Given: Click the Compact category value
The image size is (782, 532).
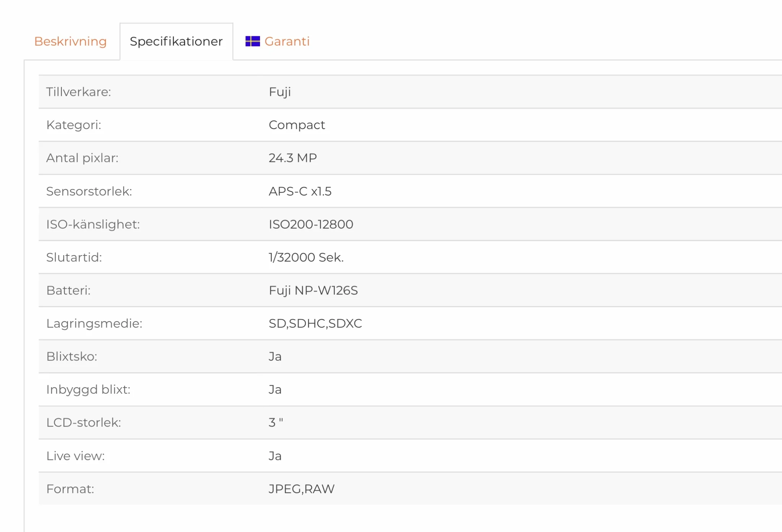Looking at the screenshot, I should pyautogui.click(x=297, y=125).
